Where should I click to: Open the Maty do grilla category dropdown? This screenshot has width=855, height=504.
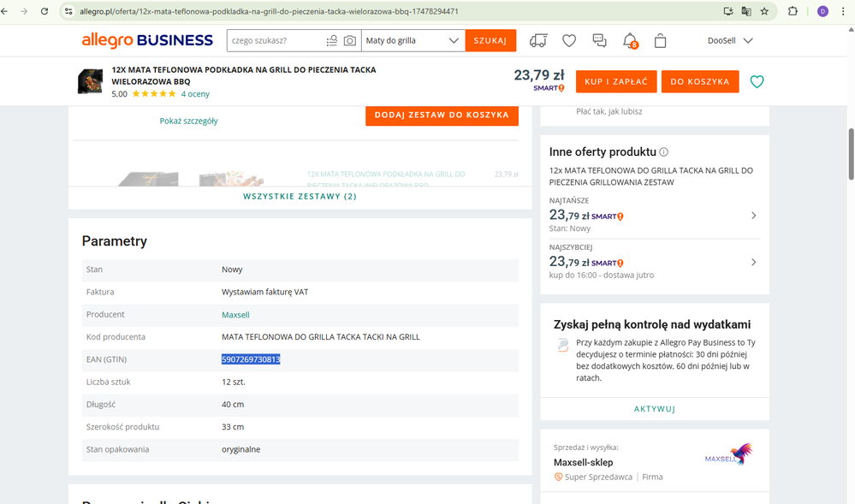point(413,40)
